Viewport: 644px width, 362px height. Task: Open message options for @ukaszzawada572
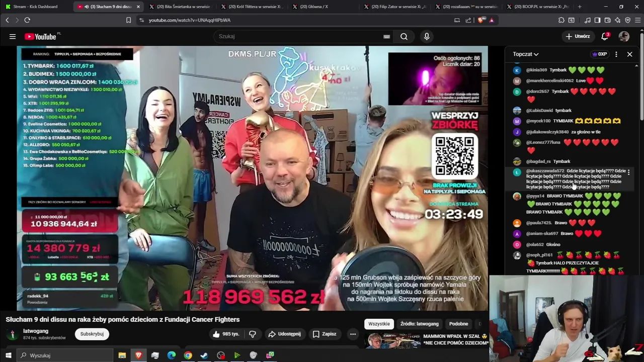(x=628, y=172)
